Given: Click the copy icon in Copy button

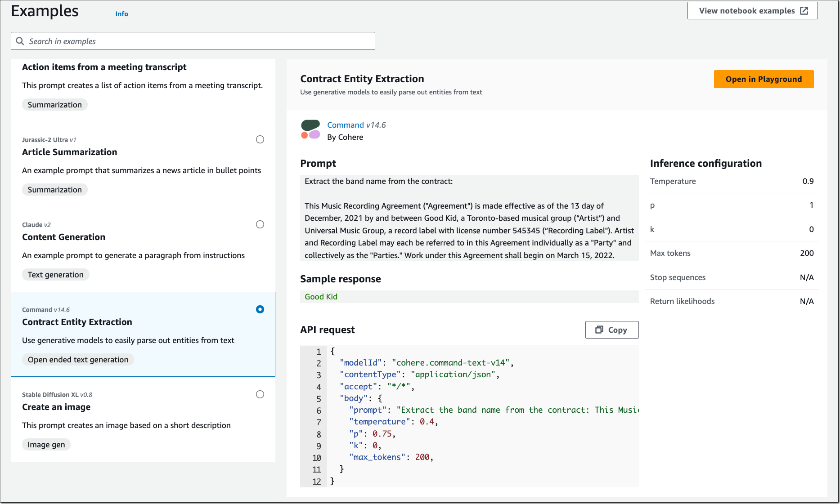Looking at the screenshot, I should click(x=599, y=330).
